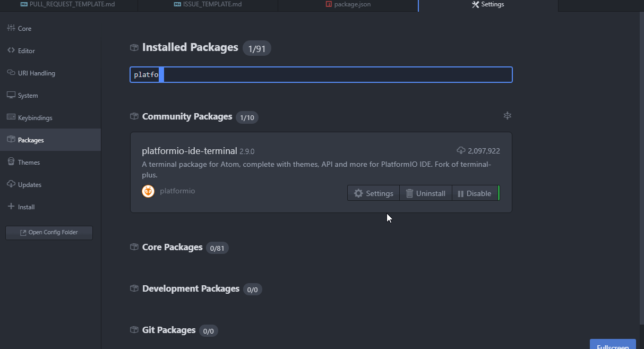Screen dimensions: 644x349
Task: Click code brackets icon next to Editor
Action: click(x=11, y=50)
